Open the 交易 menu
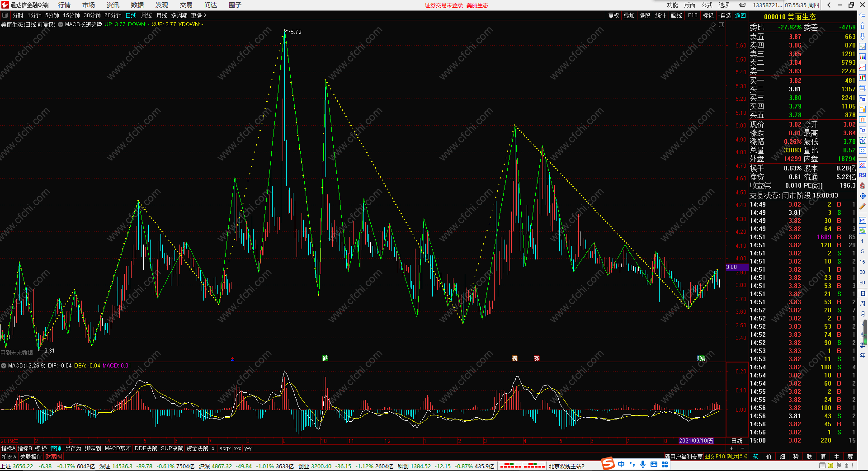 point(186,5)
